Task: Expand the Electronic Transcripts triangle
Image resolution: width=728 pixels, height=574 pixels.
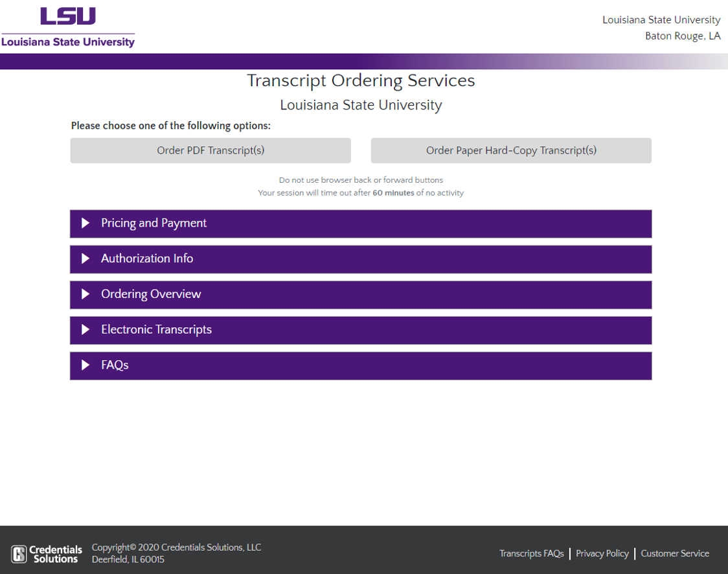Action: tap(85, 329)
